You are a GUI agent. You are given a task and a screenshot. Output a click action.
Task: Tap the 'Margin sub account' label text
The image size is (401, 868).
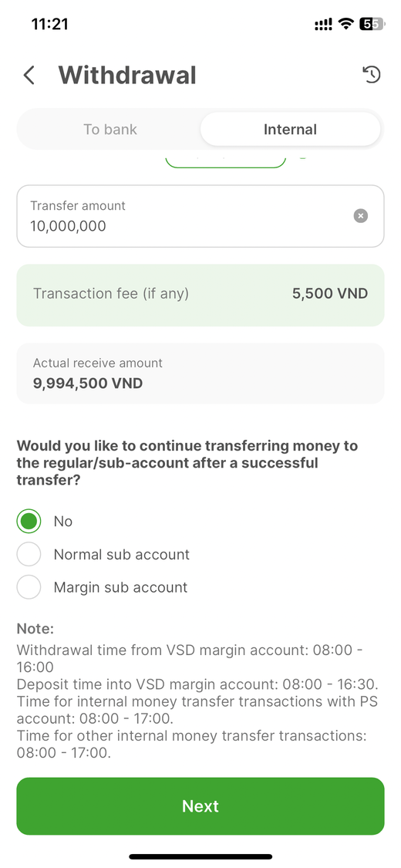120,587
